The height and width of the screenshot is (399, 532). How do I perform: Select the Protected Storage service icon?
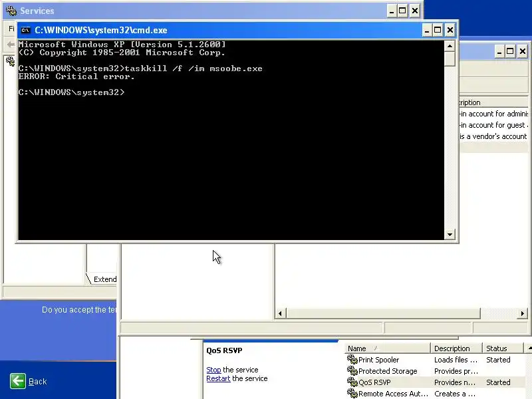pos(352,371)
